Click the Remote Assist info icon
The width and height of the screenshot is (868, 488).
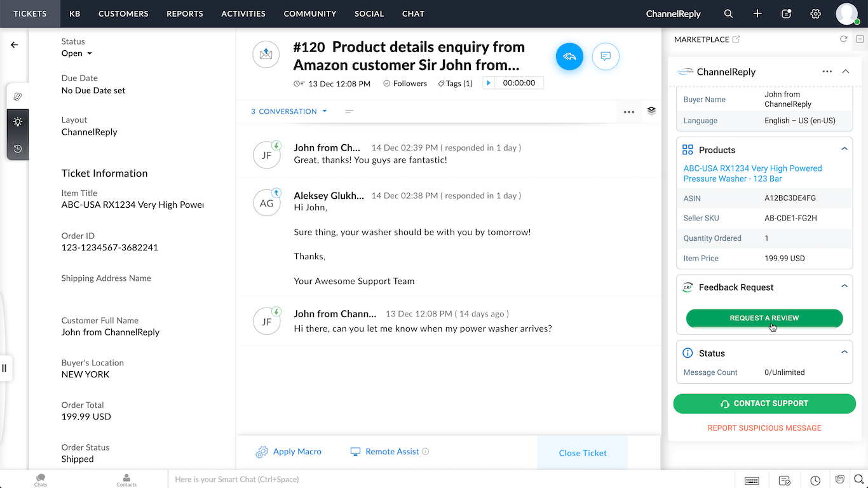point(426,452)
